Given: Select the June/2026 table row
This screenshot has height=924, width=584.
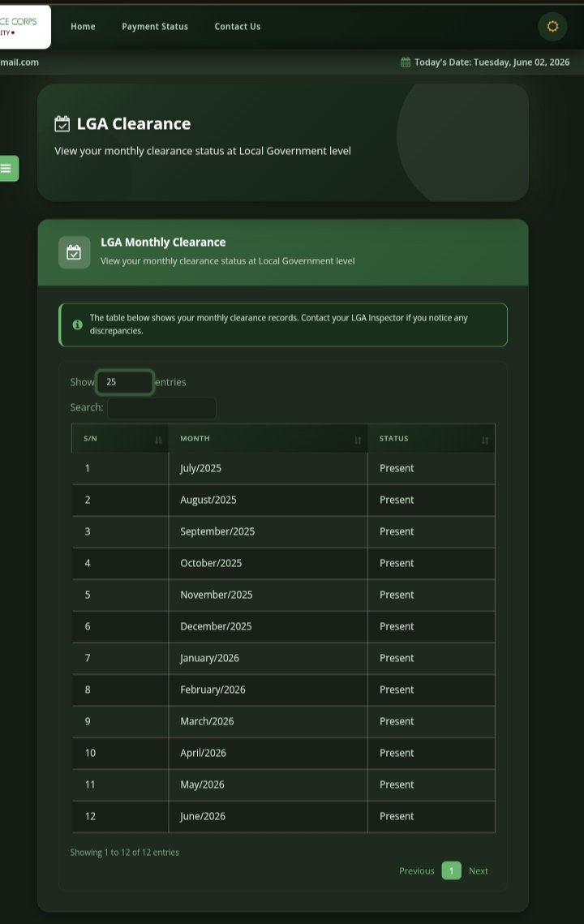Looking at the screenshot, I should click(283, 817).
